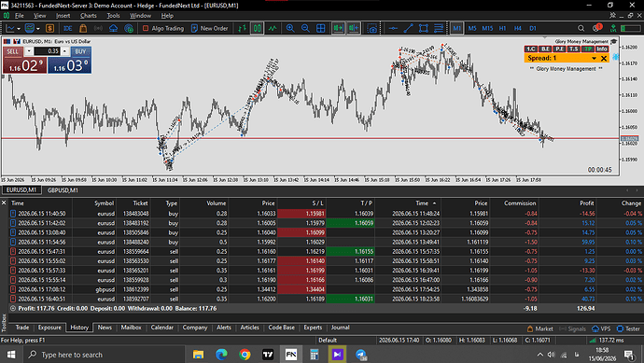
Task: Click the chart templates monitor icon
Action: click(29, 28)
